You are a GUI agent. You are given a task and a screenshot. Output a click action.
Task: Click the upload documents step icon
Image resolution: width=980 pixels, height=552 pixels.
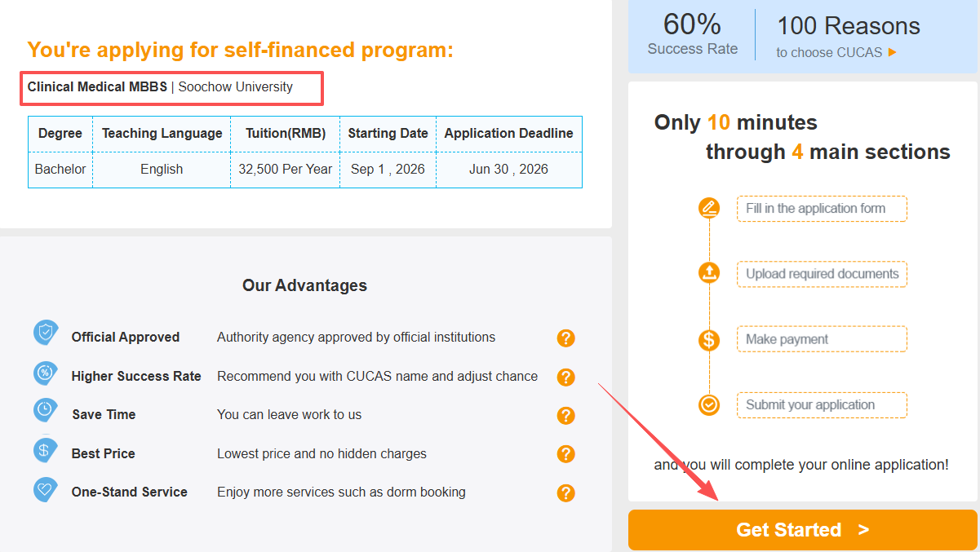(x=709, y=273)
